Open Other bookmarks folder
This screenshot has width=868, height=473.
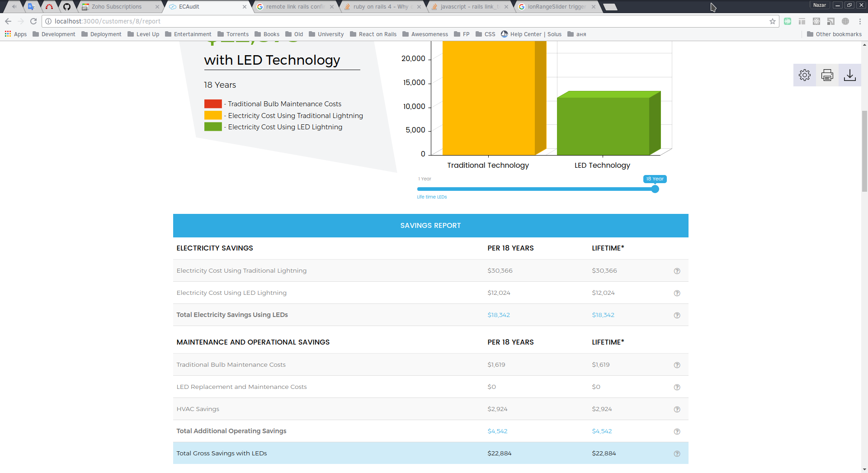[834, 34]
